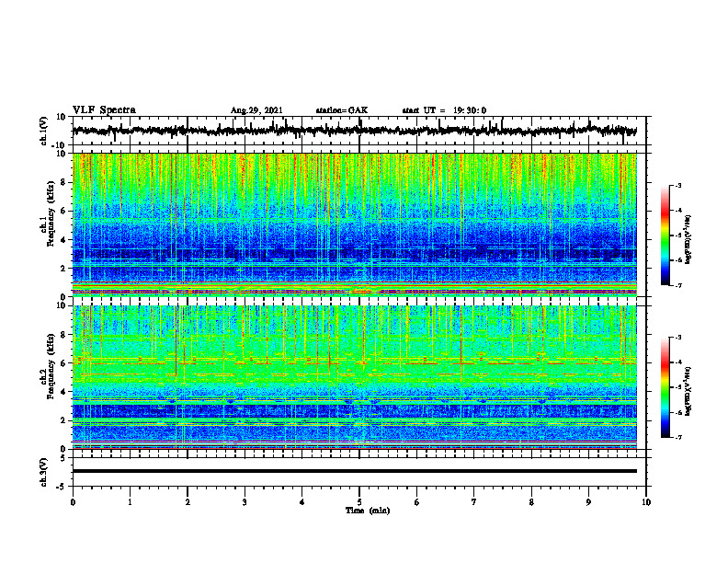Click the -3 tick on ch.1 colorbar
Screen dimensions: 728x563
tap(677, 186)
